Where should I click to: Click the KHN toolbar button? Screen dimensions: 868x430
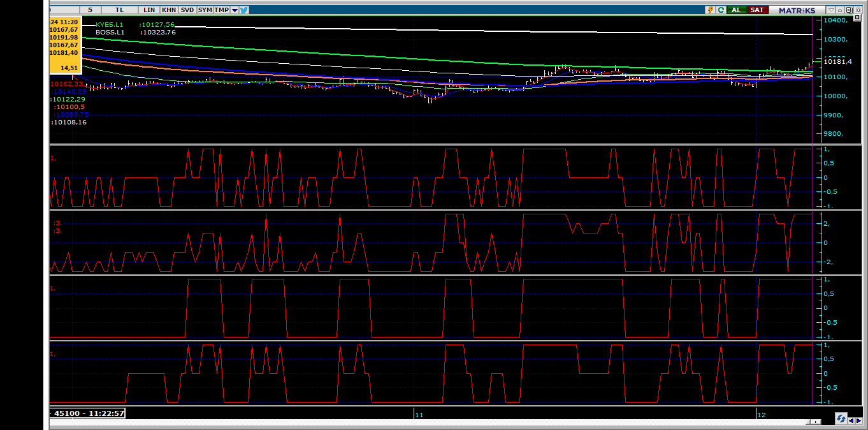tap(169, 10)
